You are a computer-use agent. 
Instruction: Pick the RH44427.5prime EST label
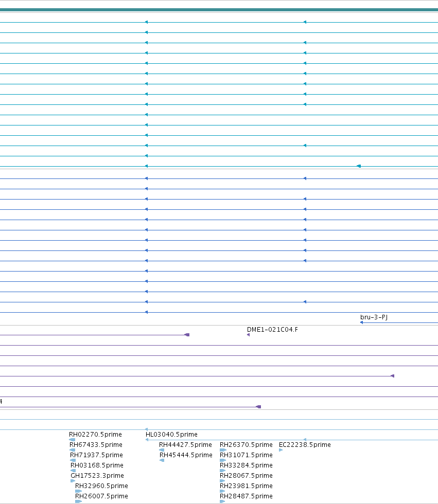(186, 445)
